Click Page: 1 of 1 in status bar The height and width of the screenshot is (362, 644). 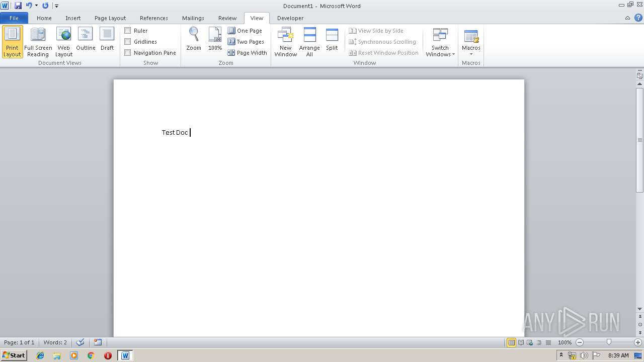coord(19,342)
